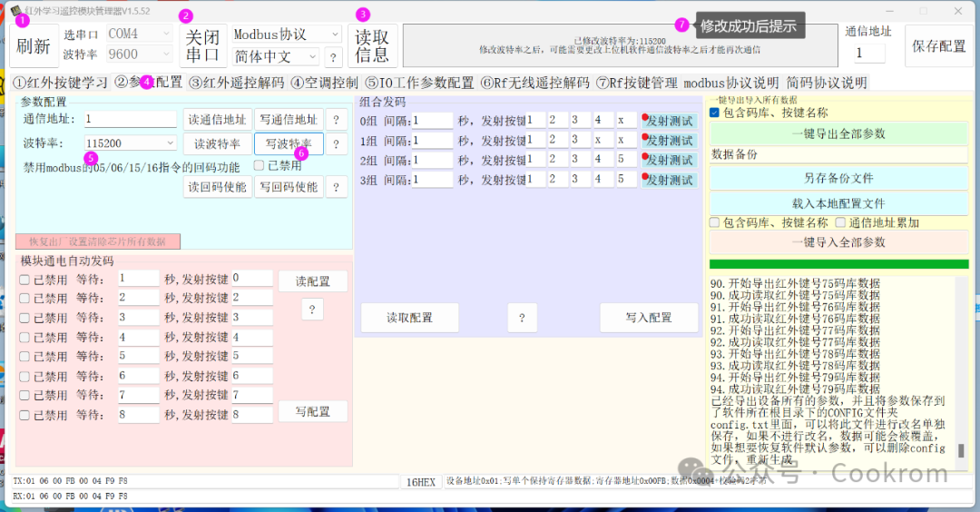
Task: Expand the Modbus协议 protocol dropdown
Action: (286, 34)
